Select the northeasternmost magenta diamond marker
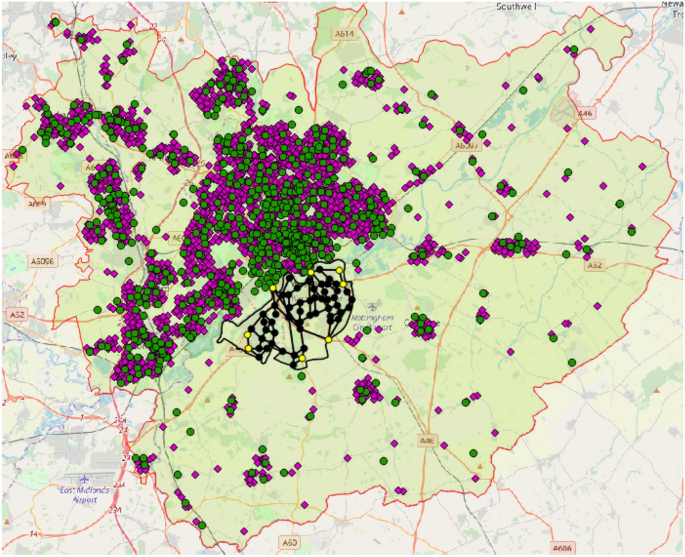The image size is (685, 557). pyautogui.click(x=591, y=29)
